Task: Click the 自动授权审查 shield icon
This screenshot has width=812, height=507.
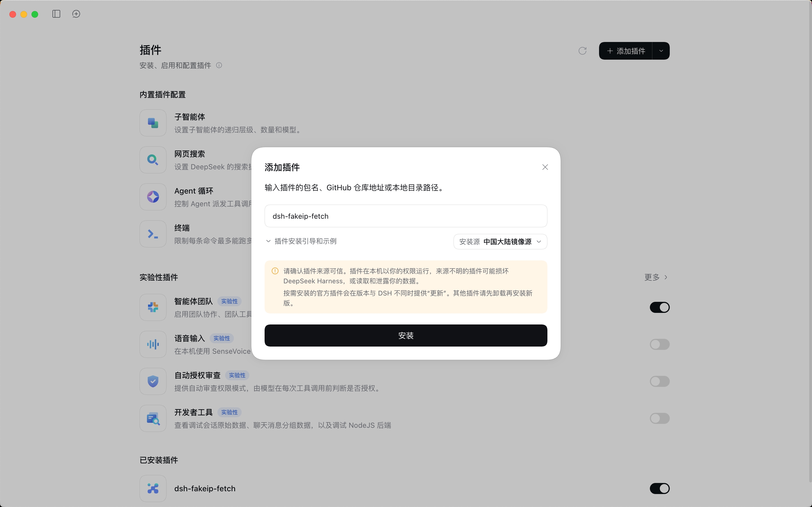Action: tap(153, 381)
